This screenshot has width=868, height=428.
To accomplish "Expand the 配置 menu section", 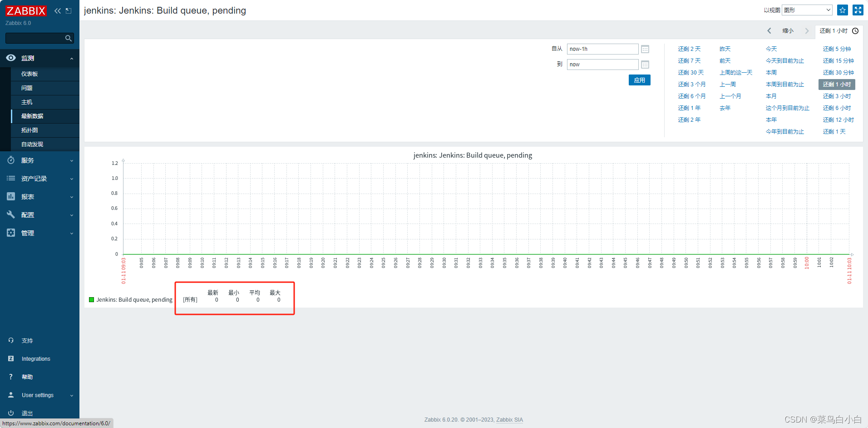I will (71, 215).
